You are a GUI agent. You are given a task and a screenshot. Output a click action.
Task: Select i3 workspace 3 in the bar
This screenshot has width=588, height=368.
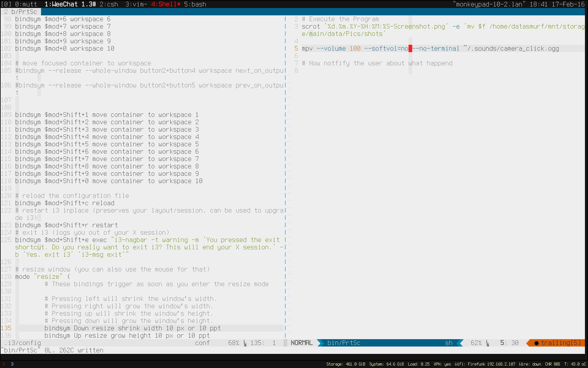click(12, 364)
